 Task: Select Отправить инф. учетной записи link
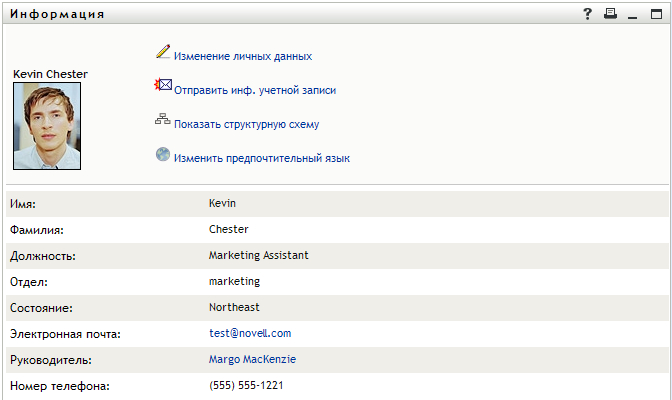(254, 90)
